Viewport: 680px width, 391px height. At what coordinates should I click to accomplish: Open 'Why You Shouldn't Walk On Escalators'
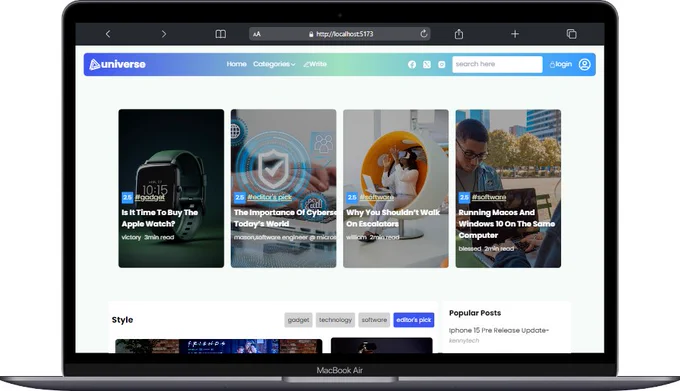pyautogui.click(x=393, y=218)
